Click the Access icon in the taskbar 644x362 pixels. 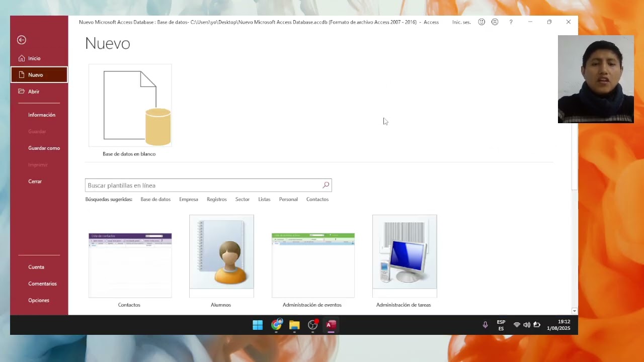pos(331,325)
